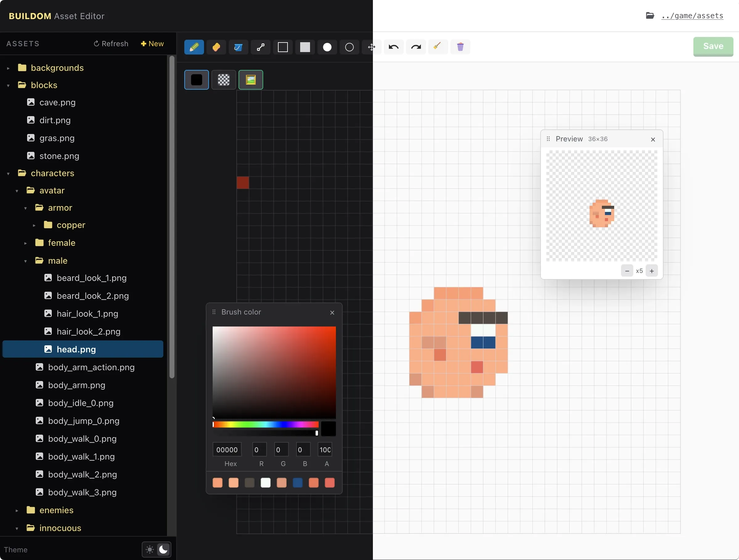739x560 pixels.
Task: Expand the enemies folder
Action: coord(17,511)
